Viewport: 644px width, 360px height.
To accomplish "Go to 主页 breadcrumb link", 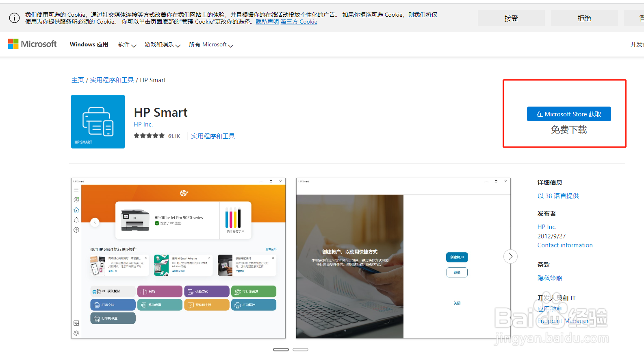I will pos(78,80).
